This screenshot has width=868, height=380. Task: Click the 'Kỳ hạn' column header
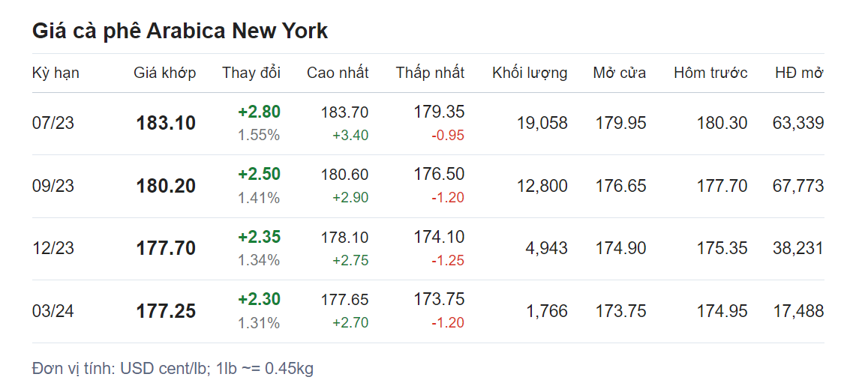56,73
